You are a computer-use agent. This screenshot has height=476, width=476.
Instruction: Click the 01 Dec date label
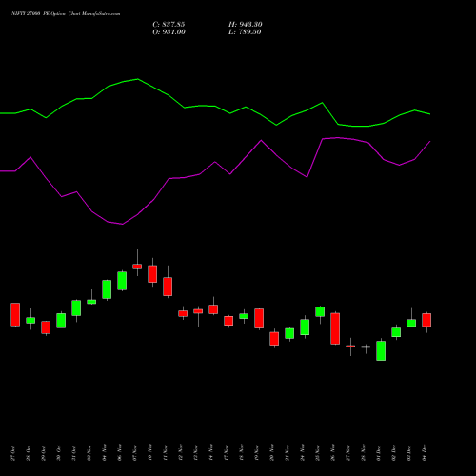coord(379,453)
